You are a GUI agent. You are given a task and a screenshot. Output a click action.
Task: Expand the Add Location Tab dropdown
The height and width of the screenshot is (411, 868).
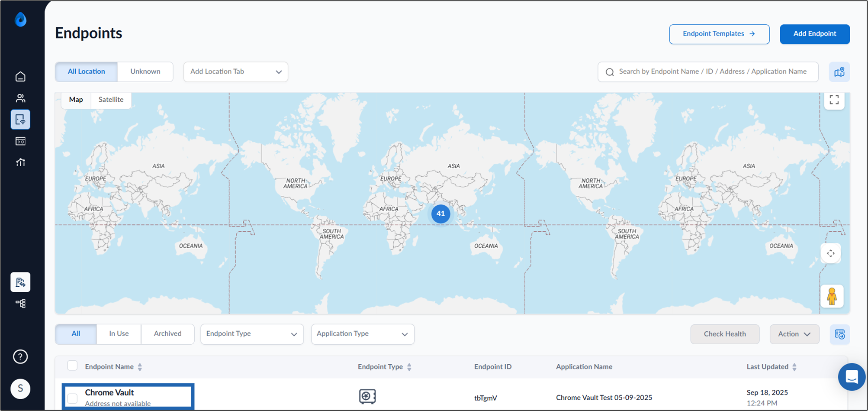coord(236,72)
